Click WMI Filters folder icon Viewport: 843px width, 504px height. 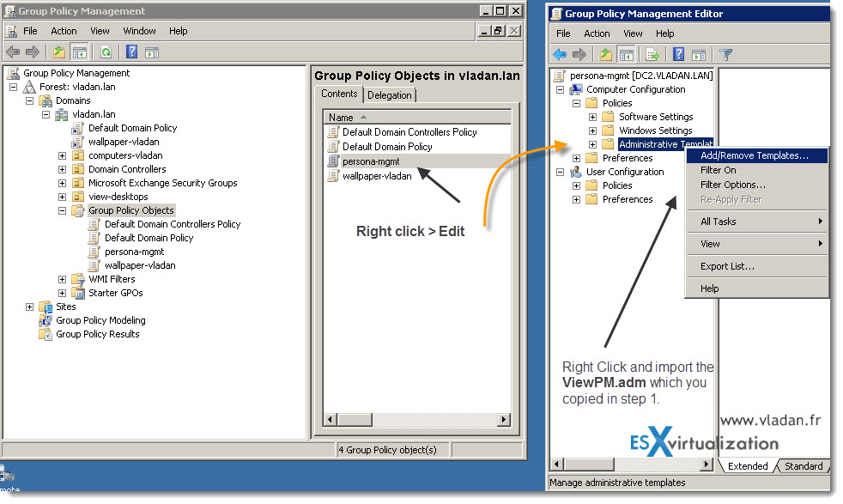[78, 279]
